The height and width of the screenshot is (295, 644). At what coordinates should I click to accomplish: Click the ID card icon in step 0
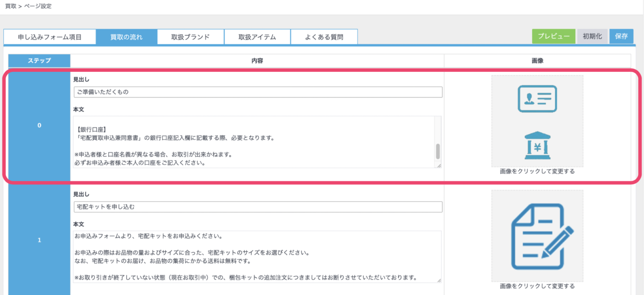pos(537,99)
